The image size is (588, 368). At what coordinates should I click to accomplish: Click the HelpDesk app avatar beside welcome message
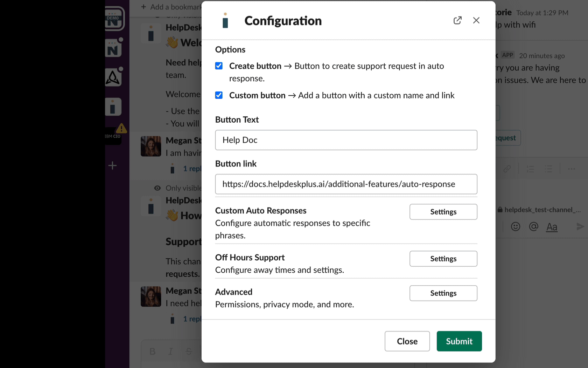click(151, 33)
